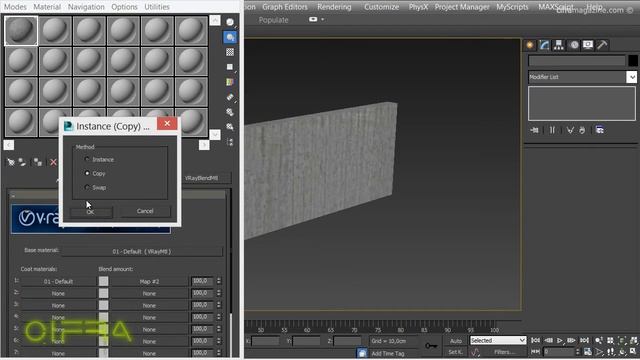Click Select by Material icon
This screenshot has width=640, height=360.
pyautogui.click(x=230, y=127)
